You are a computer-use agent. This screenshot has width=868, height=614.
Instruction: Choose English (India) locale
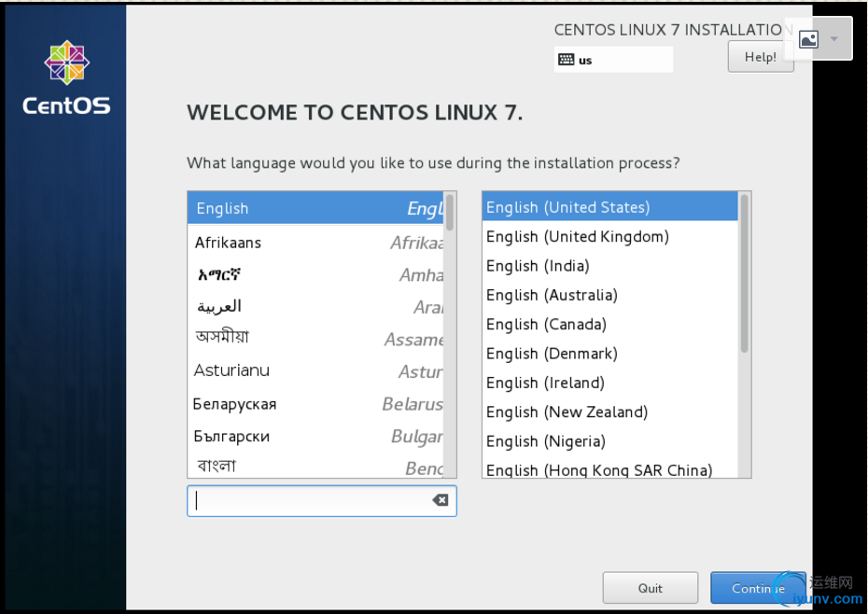(610, 266)
